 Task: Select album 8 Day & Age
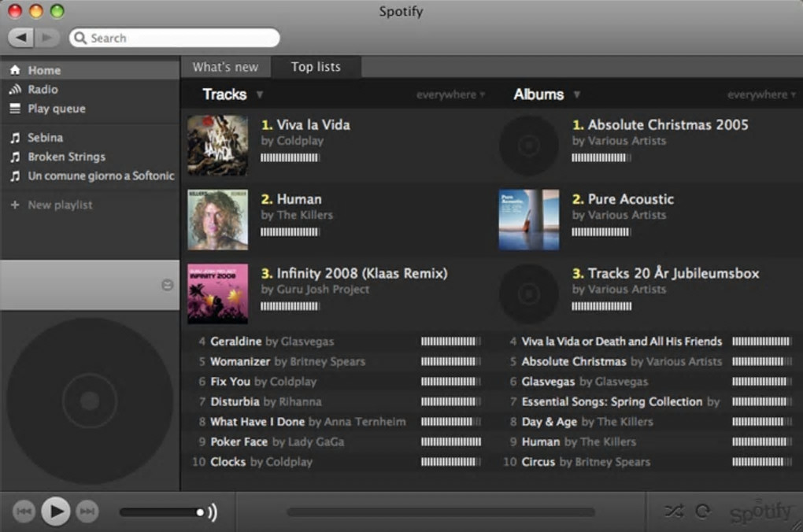[649, 422]
